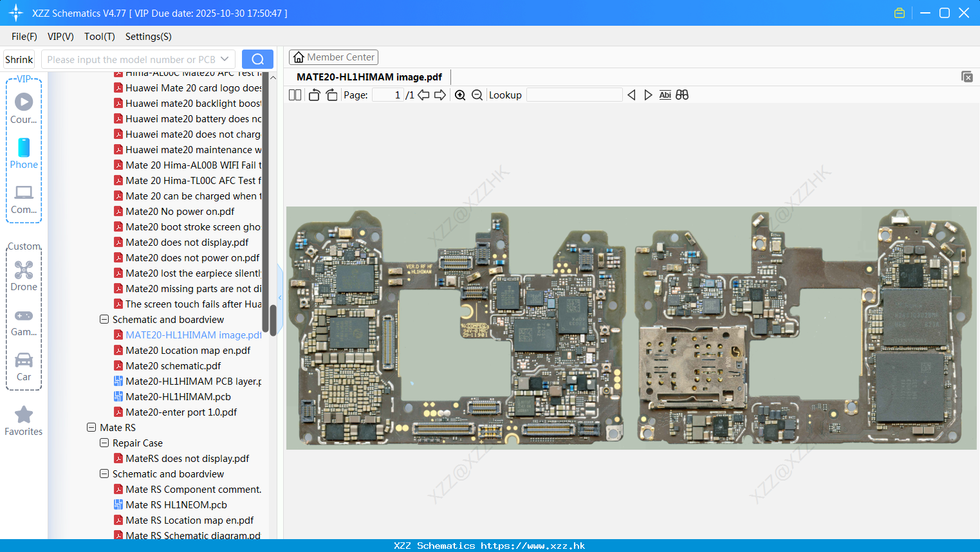Open the Tool(T) menu
The width and height of the screenshot is (980, 552).
pyautogui.click(x=100, y=37)
